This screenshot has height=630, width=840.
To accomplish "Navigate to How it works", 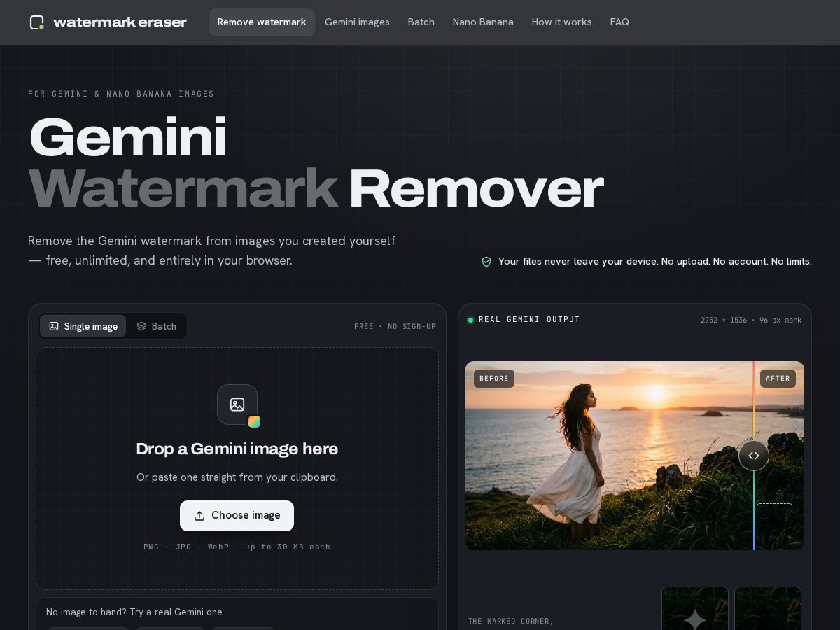I will 561,22.
